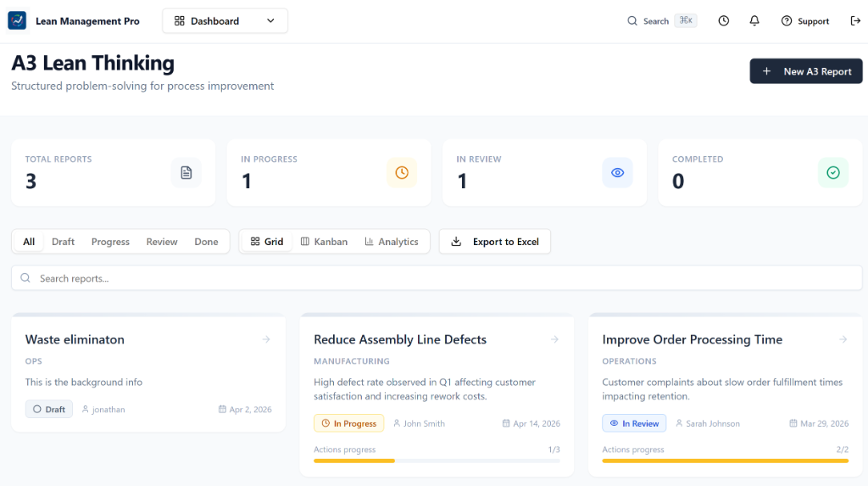Select the Done filter tab
The image size is (868, 486).
[206, 242]
